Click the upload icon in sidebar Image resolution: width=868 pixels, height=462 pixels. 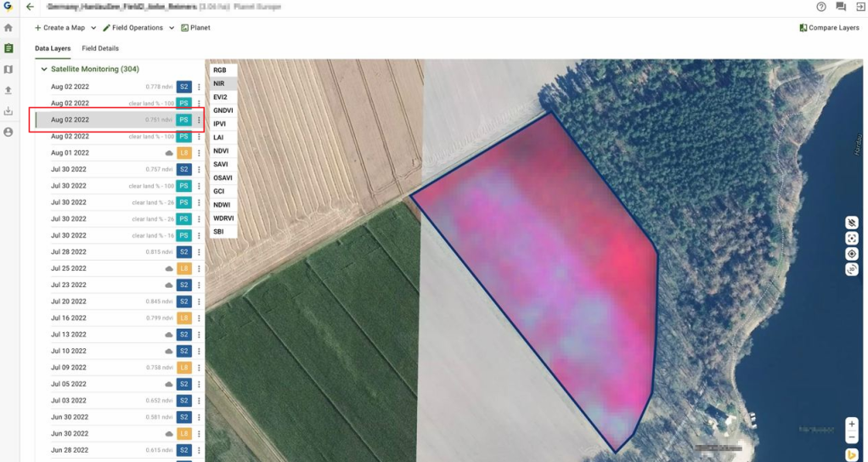coord(8,90)
